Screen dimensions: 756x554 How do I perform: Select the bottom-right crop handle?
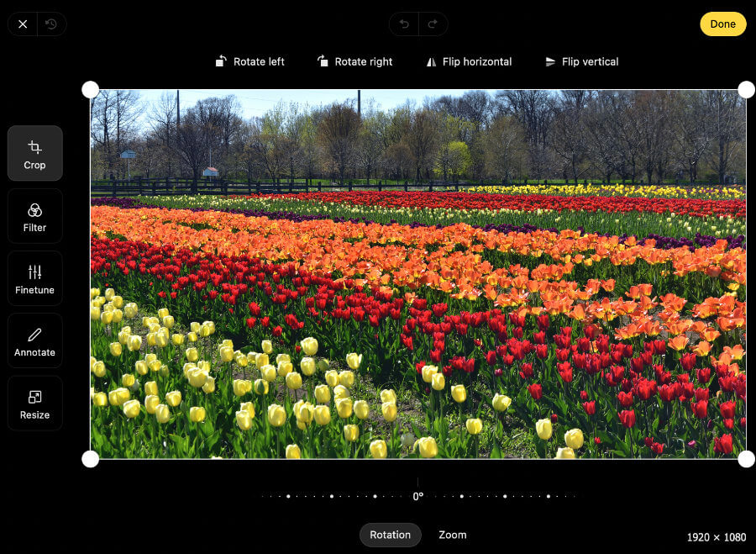[x=746, y=458]
